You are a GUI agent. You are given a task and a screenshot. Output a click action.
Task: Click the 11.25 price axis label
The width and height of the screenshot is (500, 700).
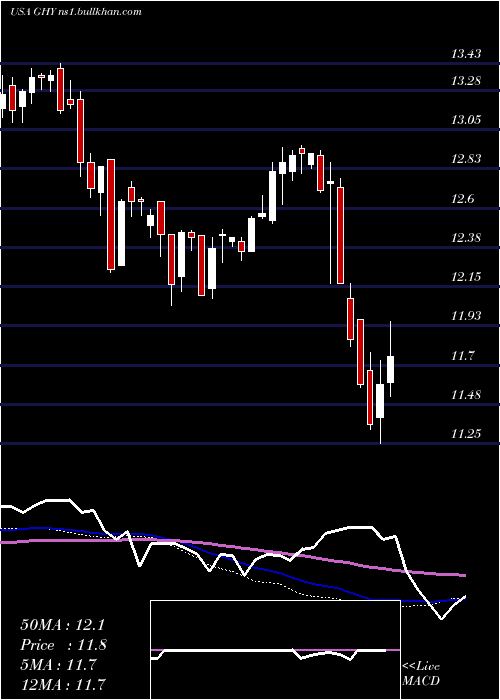[466, 434]
